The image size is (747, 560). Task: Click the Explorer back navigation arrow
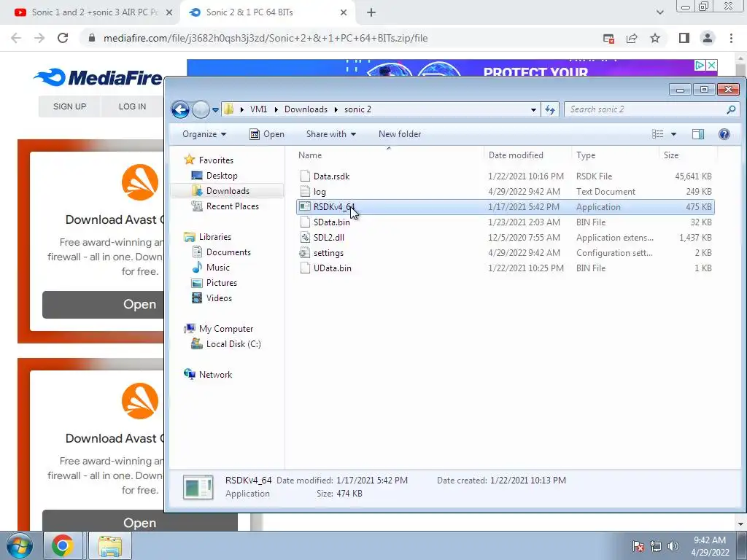(x=180, y=110)
